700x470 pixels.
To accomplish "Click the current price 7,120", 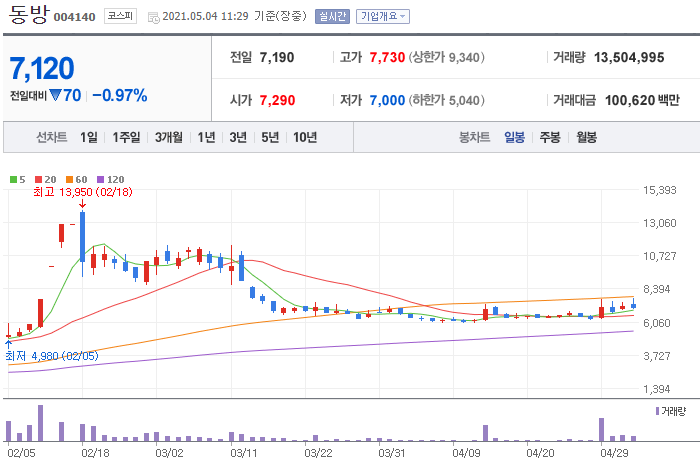I will click(x=42, y=68).
